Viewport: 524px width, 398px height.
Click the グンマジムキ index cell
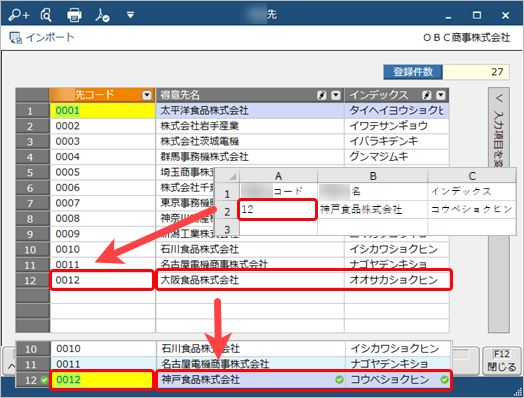pos(397,157)
